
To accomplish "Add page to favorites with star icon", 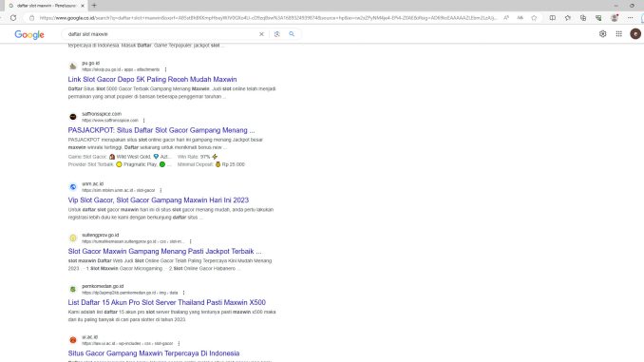I will (x=534, y=18).
